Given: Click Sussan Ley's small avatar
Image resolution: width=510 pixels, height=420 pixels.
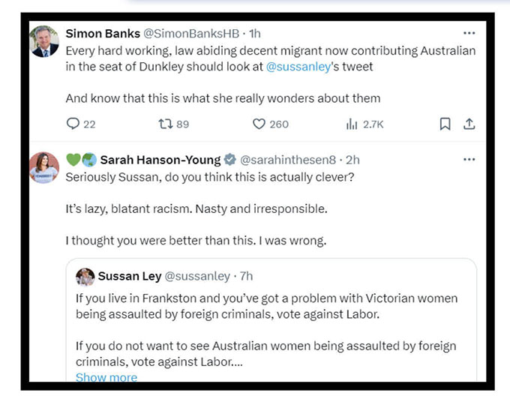Looking at the screenshot, I should 85,277.
